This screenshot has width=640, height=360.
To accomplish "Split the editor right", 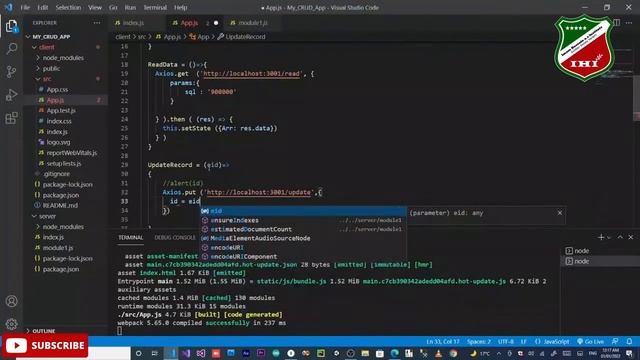I will pyautogui.click(x=616, y=23).
